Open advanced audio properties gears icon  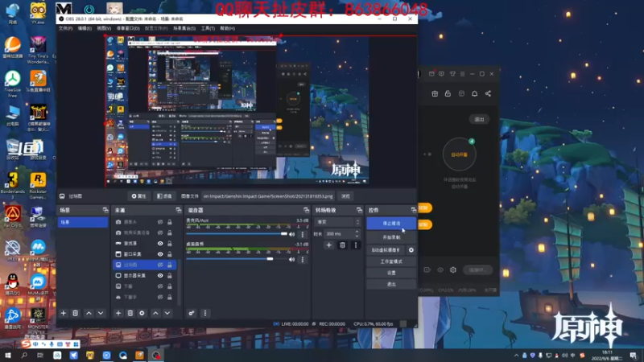(x=192, y=313)
